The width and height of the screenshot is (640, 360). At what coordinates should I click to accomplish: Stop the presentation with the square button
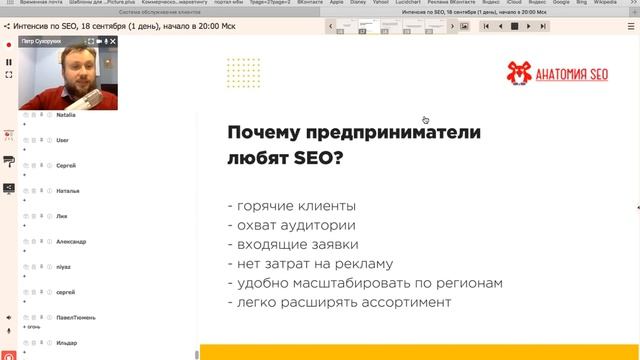point(515,27)
